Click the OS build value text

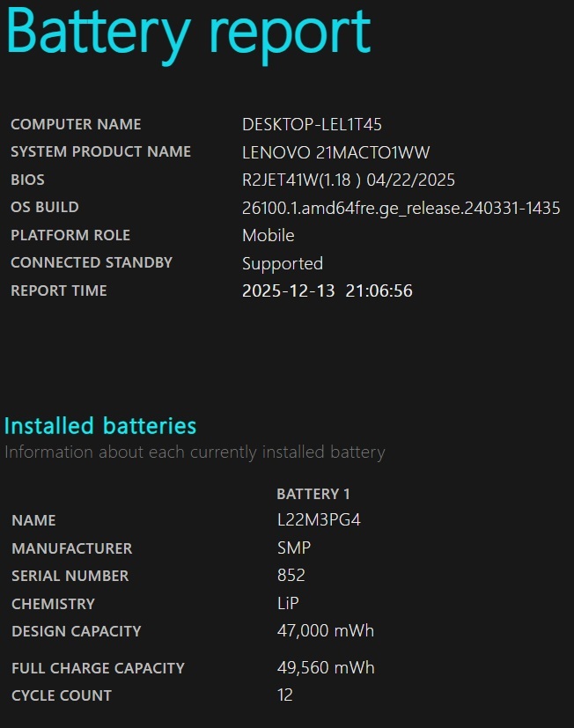[x=401, y=208]
